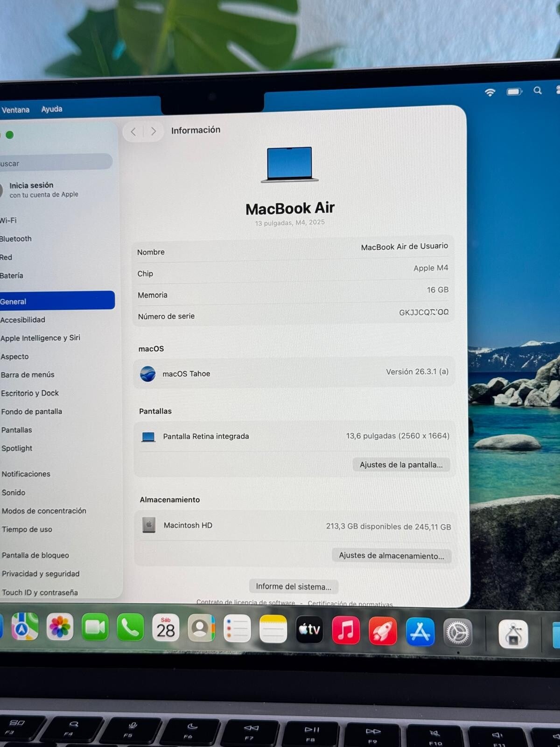Screen dimensions: 560x747
Task: Click Ajustes de almacenamiento button
Action: pyautogui.click(x=392, y=556)
